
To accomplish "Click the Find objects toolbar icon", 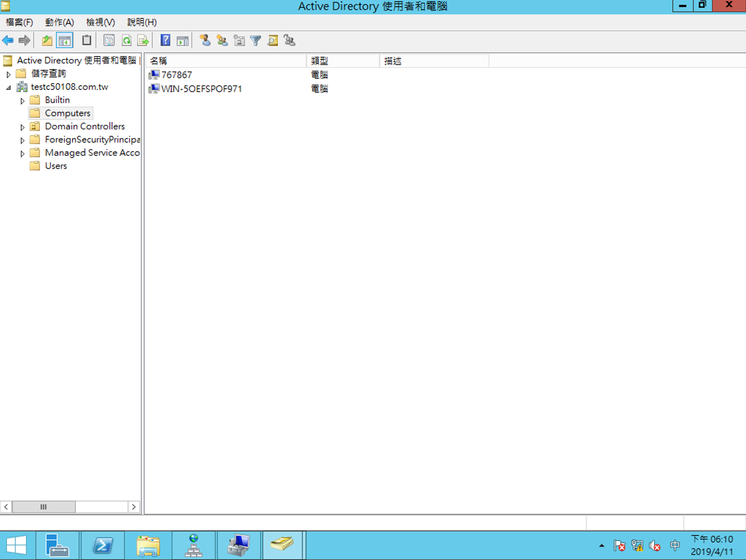I will (272, 41).
